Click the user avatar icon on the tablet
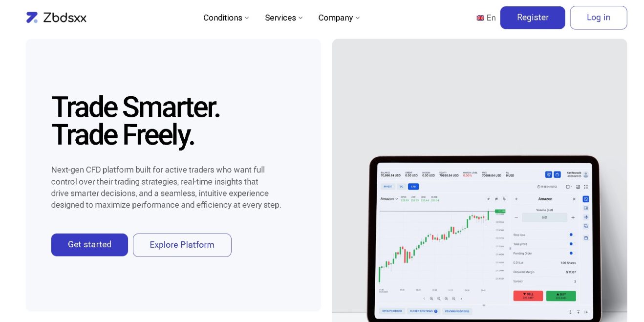 [x=586, y=174]
